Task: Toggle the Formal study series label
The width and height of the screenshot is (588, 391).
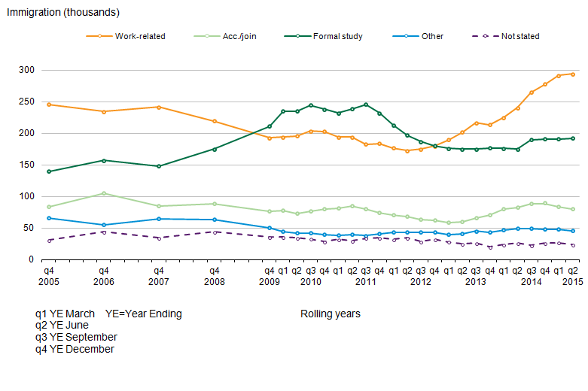Action: coord(340,36)
